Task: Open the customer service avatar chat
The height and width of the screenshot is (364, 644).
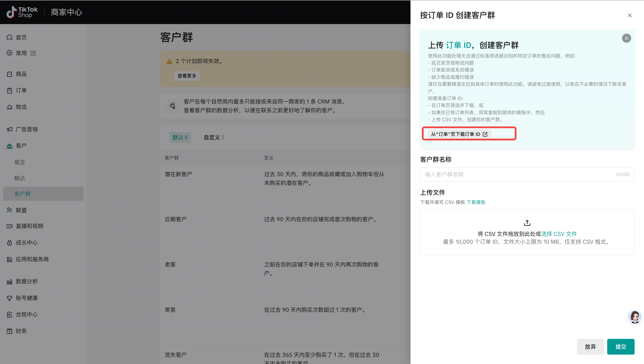Action: coord(635,317)
